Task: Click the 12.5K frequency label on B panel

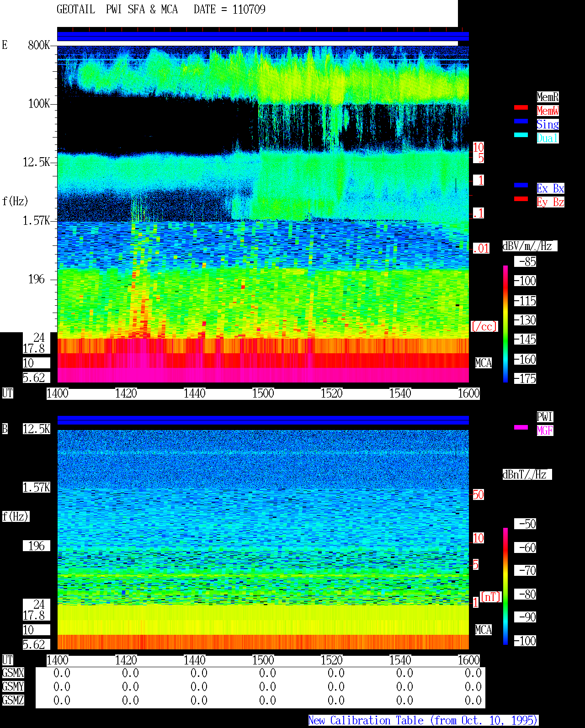Action: [37, 429]
